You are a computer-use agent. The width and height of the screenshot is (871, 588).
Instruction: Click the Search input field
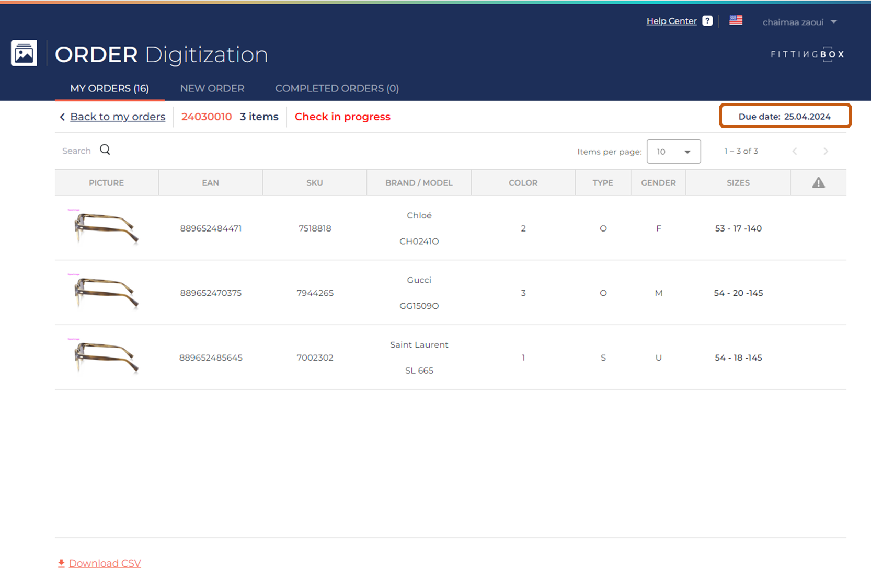pos(76,151)
